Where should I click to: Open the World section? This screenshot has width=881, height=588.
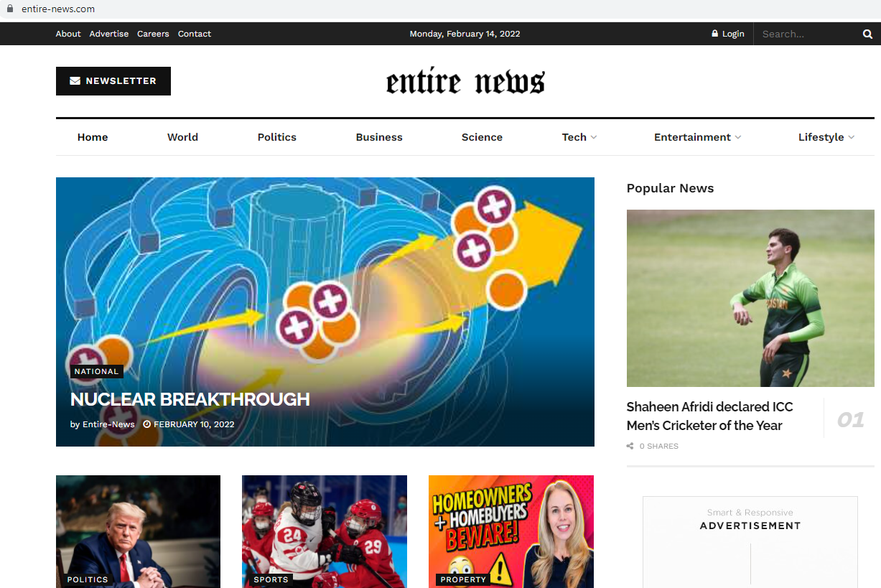(x=182, y=137)
